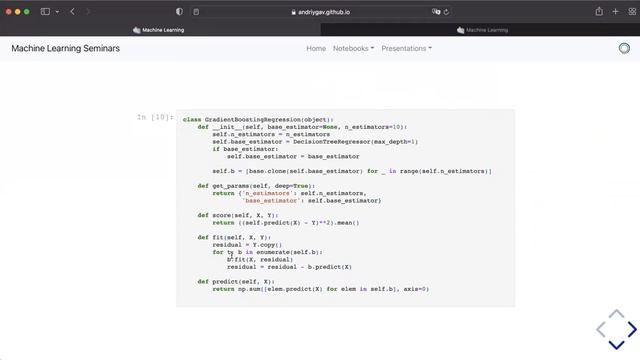Click the Safari window's yellow minimize button
Viewport: 640px width, 360px height.
click(18, 12)
